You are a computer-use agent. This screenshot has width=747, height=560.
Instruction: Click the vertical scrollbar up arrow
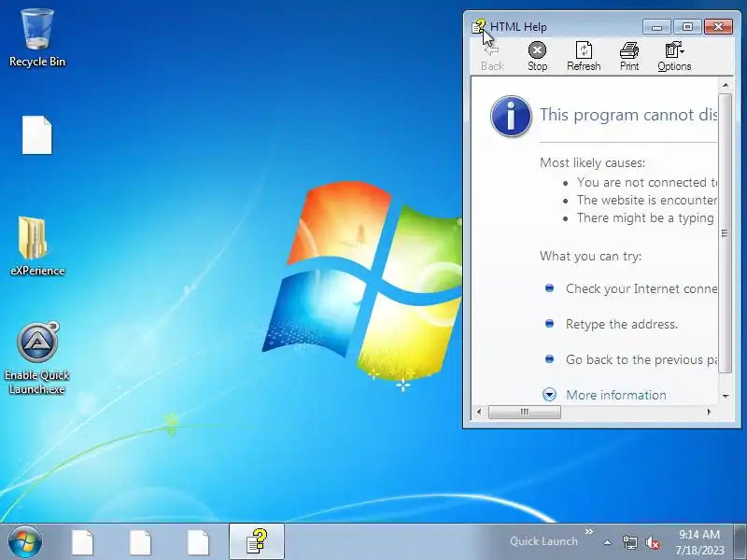[726, 85]
